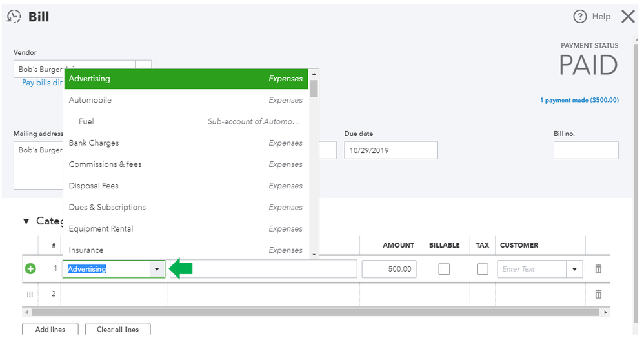Image resolution: width=644 pixels, height=338 pixels.
Task: Collapse the Category details section triangle
Action: pos(26,221)
